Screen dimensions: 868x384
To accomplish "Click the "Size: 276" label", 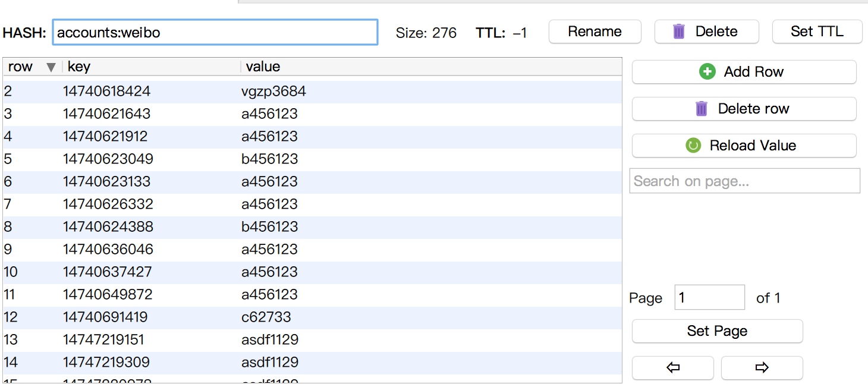I will point(426,33).
